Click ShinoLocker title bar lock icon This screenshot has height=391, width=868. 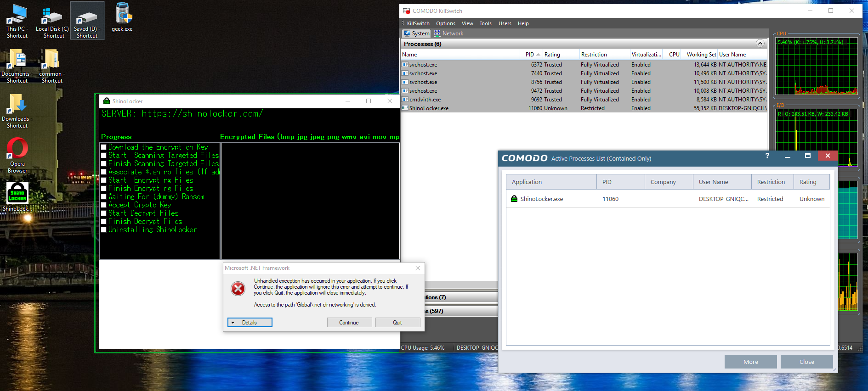click(x=107, y=101)
